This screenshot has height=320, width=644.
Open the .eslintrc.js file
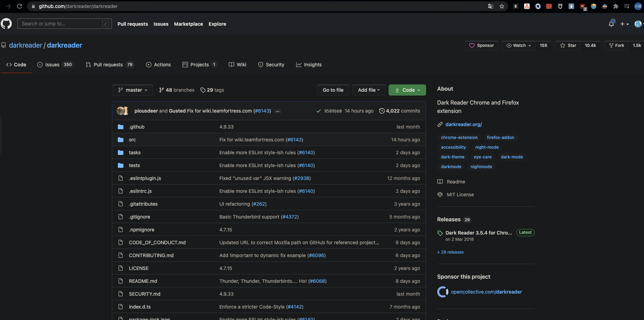click(140, 191)
